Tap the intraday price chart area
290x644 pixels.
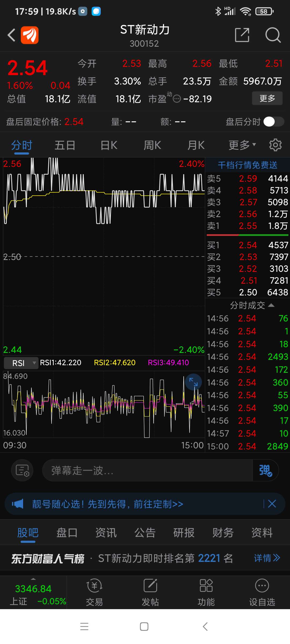tap(104, 256)
